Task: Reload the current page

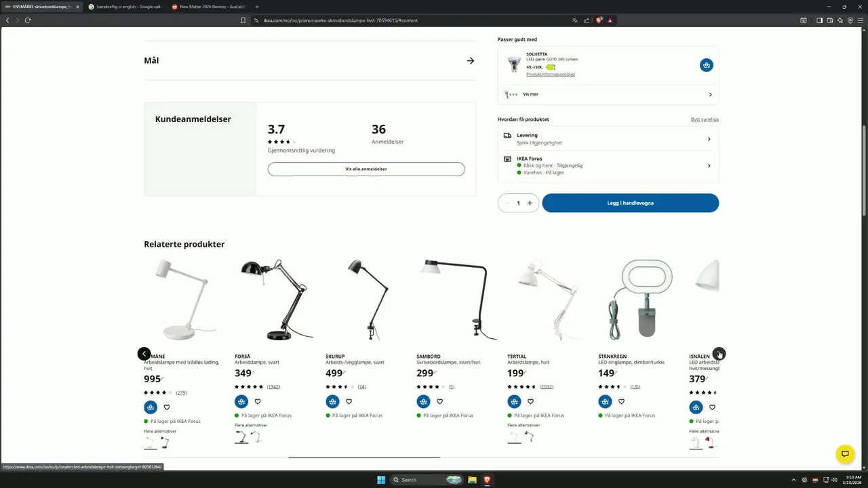Action: [x=28, y=20]
